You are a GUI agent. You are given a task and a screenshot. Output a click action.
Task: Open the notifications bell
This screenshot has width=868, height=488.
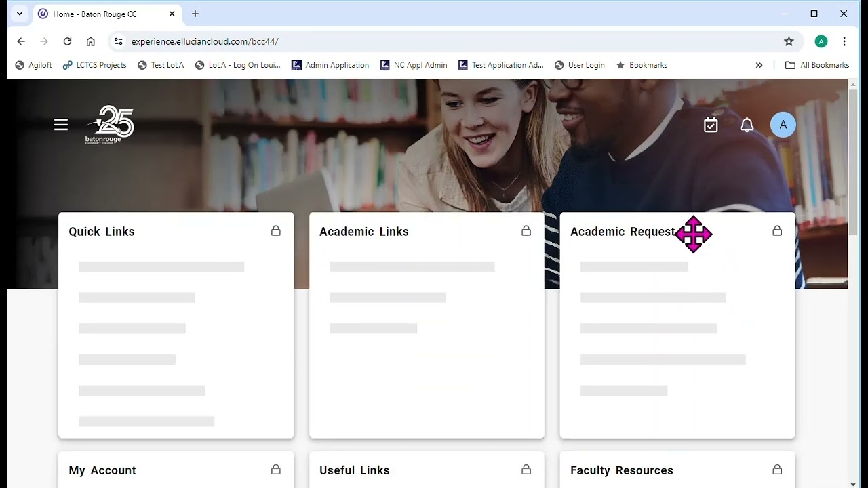pos(747,125)
